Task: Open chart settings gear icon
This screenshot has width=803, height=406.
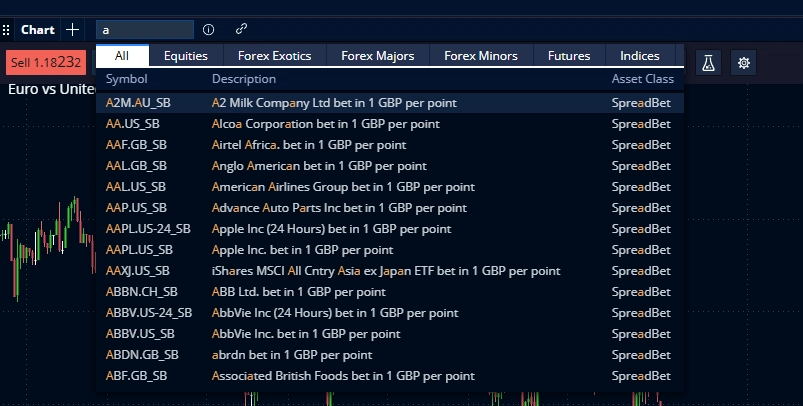Action: (x=744, y=63)
